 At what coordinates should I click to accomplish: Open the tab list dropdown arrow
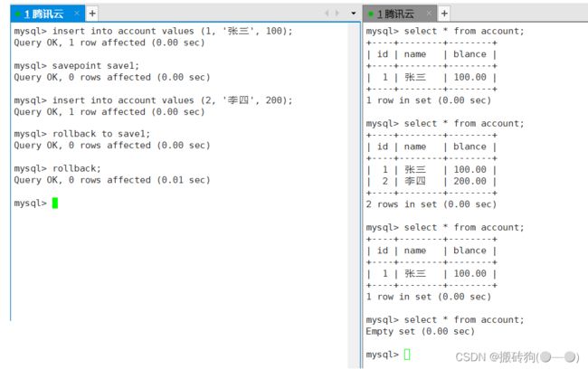point(353,14)
